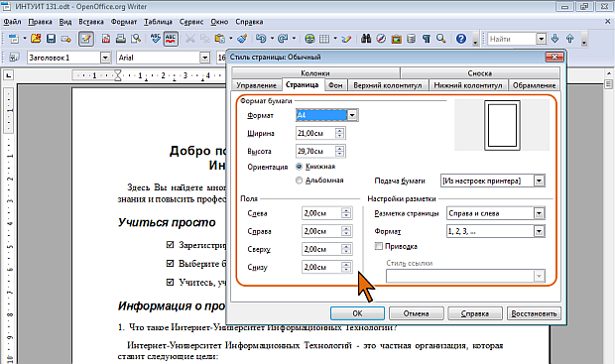Screen dimensions: 615x364
Task: Open the paragraph style Заголовок 1 dropdown
Action: pos(105,58)
